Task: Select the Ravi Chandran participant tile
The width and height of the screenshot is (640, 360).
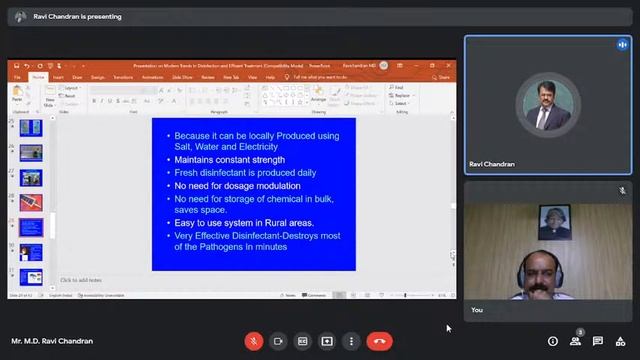Action: pos(548,105)
